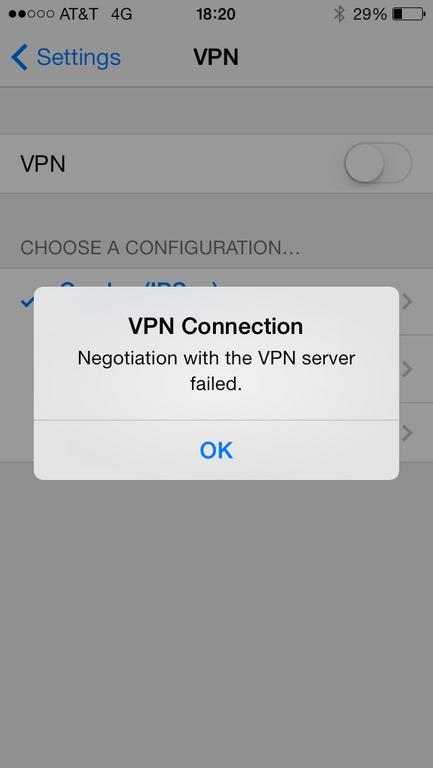The height and width of the screenshot is (768, 433).
Task: Tap OK in the VPN Connection alert
Action: coord(216,450)
